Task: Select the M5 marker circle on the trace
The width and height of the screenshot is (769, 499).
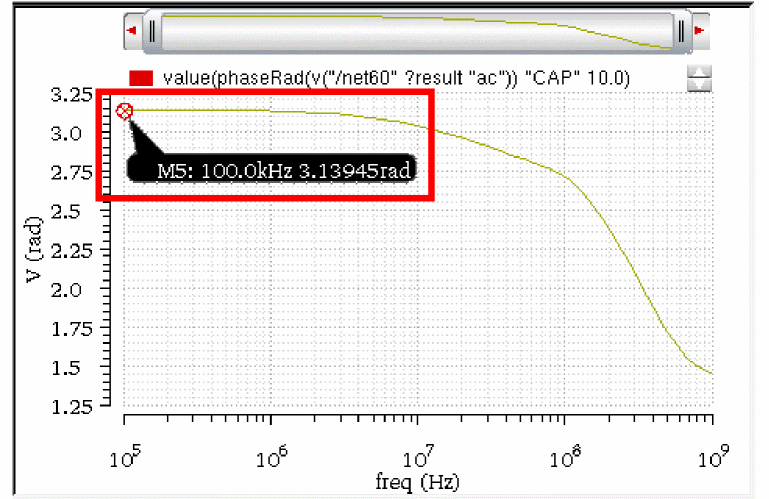Action: [x=124, y=111]
